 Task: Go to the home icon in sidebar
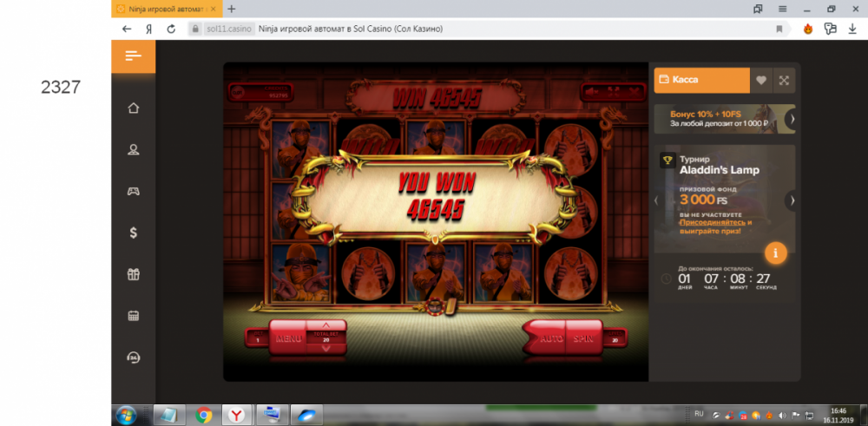(x=134, y=108)
